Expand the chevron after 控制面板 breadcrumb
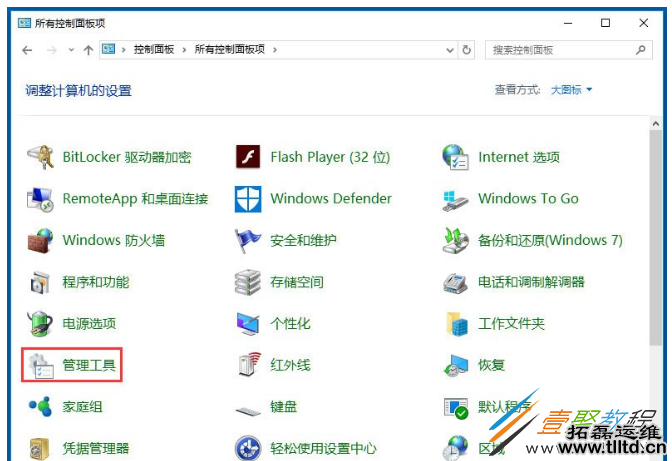The image size is (672, 461). pyautogui.click(x=184, y=50)
